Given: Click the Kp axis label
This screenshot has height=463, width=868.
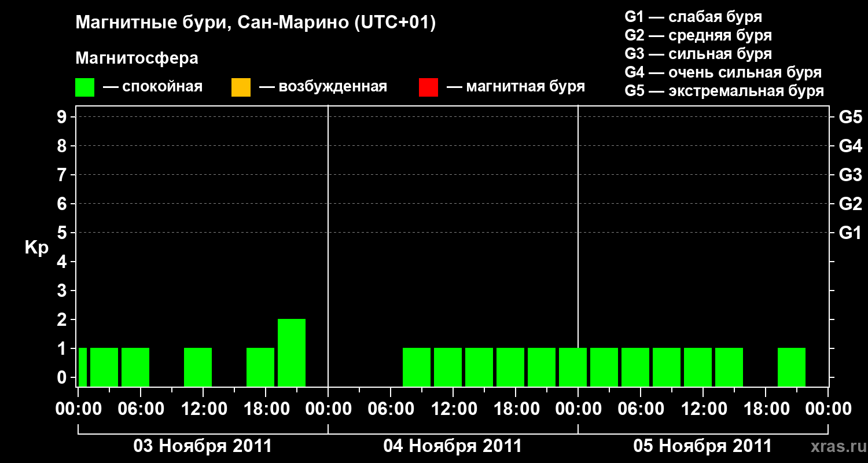Looking at the screenshot, I should click(x=36, y=248).
